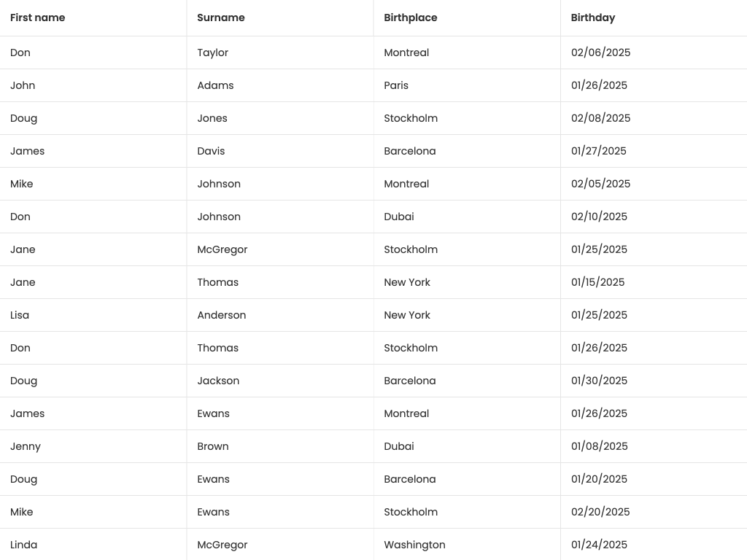Select the Davis surname cell

pos(211,151)
